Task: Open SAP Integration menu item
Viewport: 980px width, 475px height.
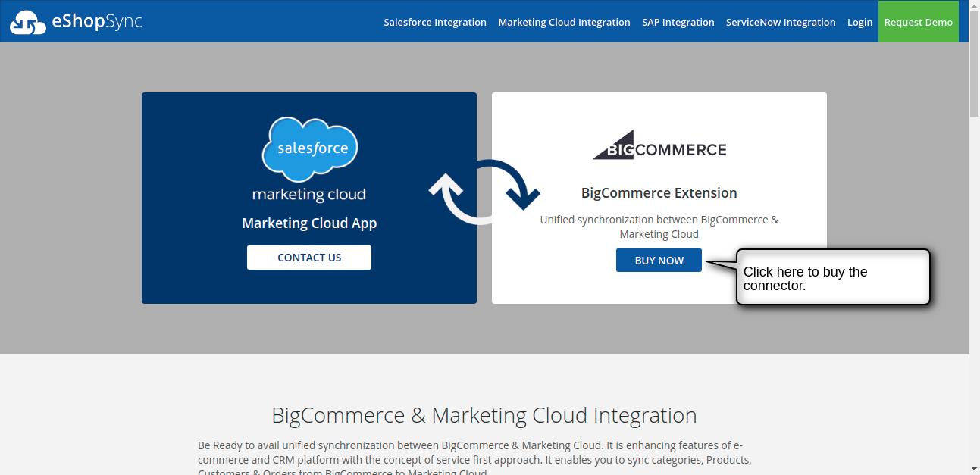Action: [678, 22]
